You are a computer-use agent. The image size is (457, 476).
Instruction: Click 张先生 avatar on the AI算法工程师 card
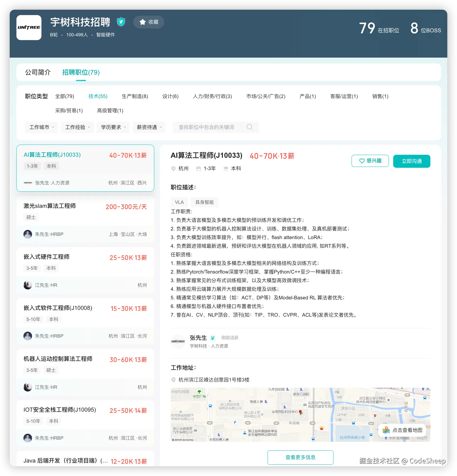[28, 183]
